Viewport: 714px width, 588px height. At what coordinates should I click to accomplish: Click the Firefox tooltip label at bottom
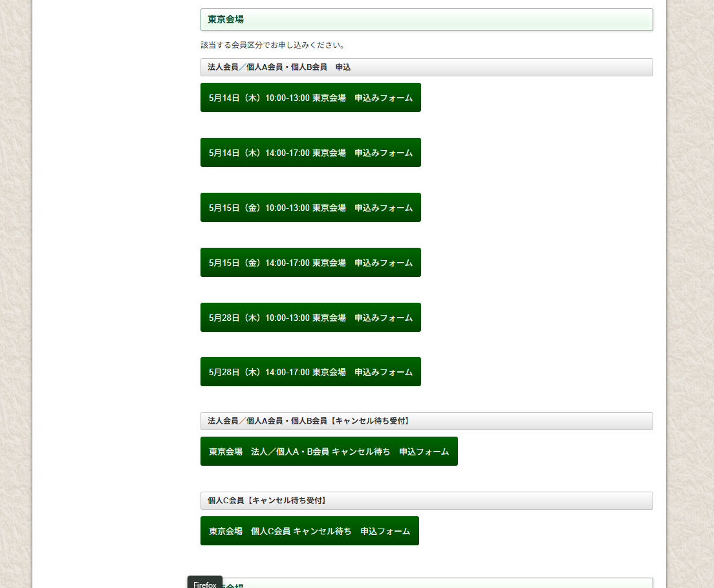[x=205, y=583]
